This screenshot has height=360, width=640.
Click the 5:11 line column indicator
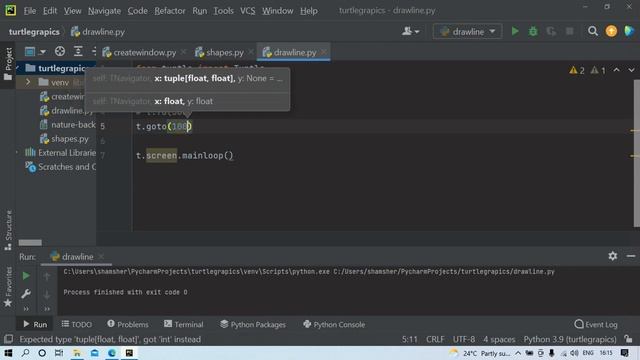(409, 339)
